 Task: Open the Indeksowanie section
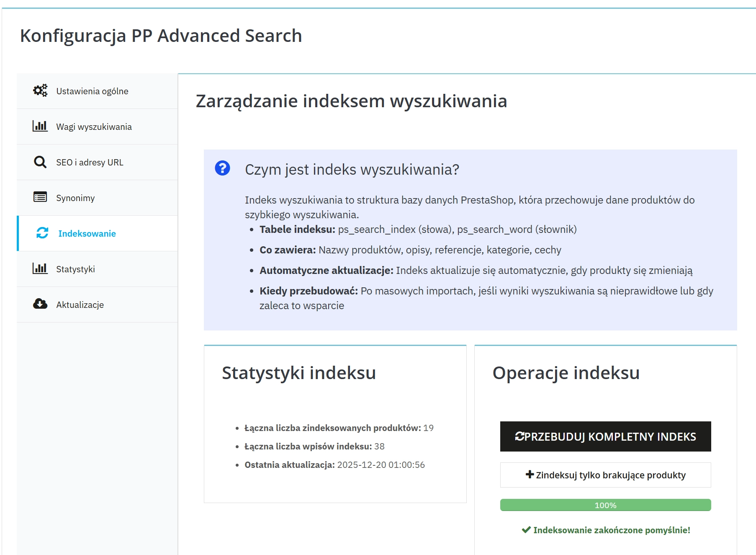pos(87,233)
